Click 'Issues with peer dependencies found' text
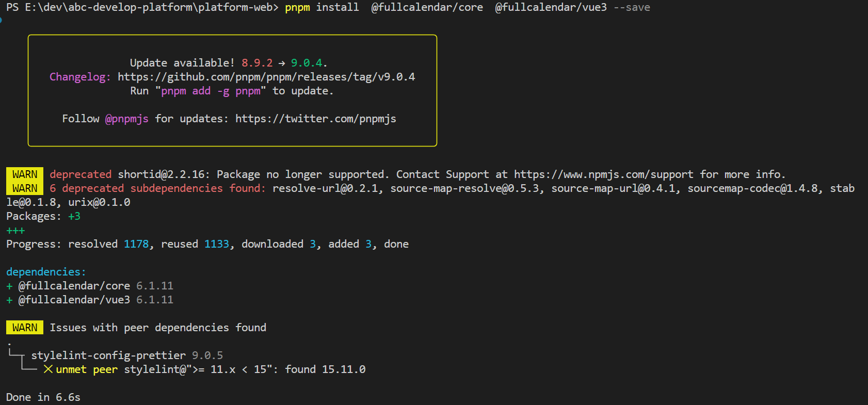 (158, 328)
